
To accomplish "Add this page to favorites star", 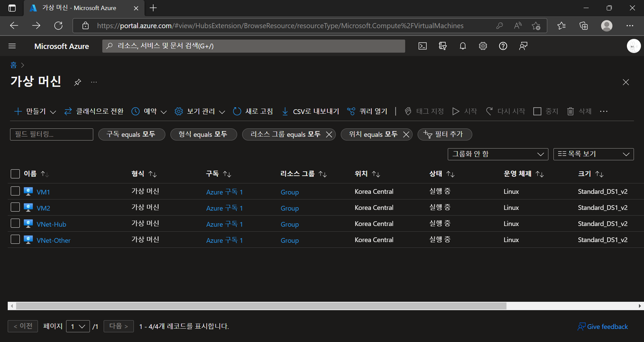I will [536, 26].
